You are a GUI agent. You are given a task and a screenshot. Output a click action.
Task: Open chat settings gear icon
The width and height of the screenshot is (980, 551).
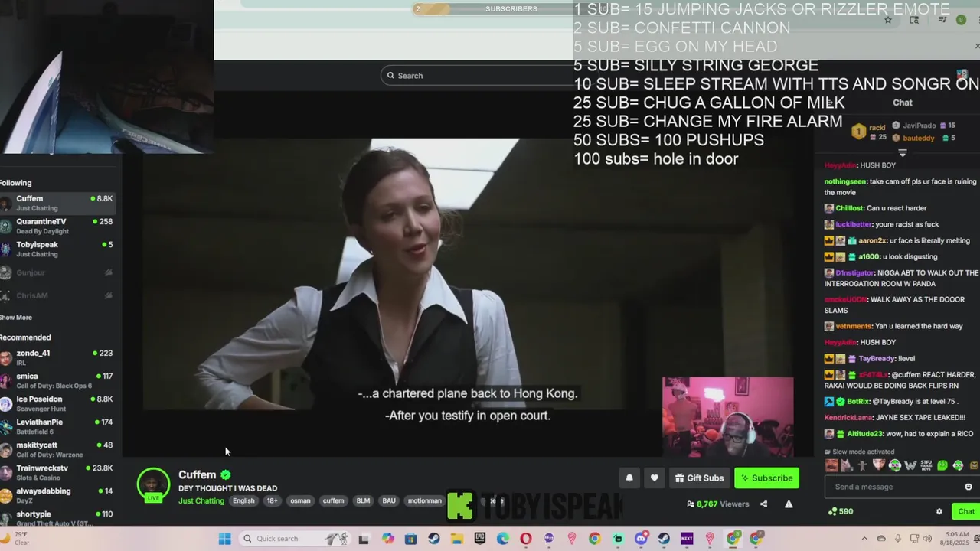point(939,511)
